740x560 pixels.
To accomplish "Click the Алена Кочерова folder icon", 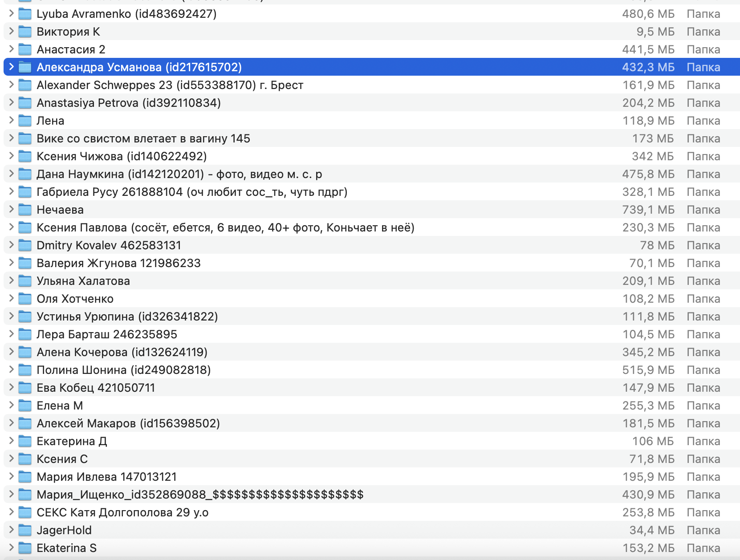I will (x=25, y=352).
